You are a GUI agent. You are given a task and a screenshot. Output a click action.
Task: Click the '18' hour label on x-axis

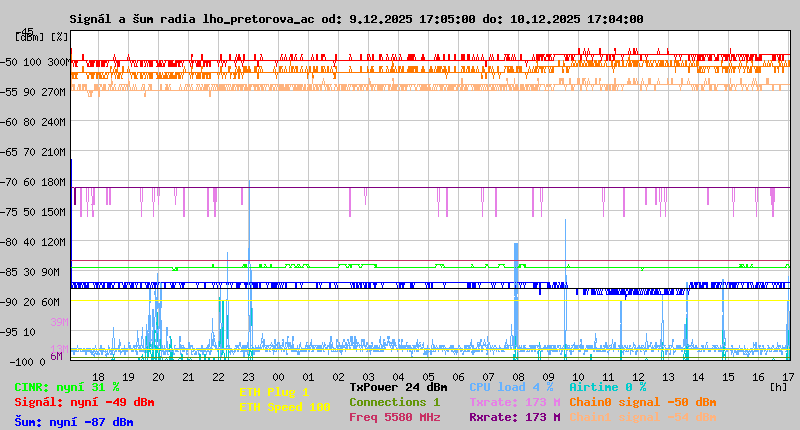tap(98, 377)
